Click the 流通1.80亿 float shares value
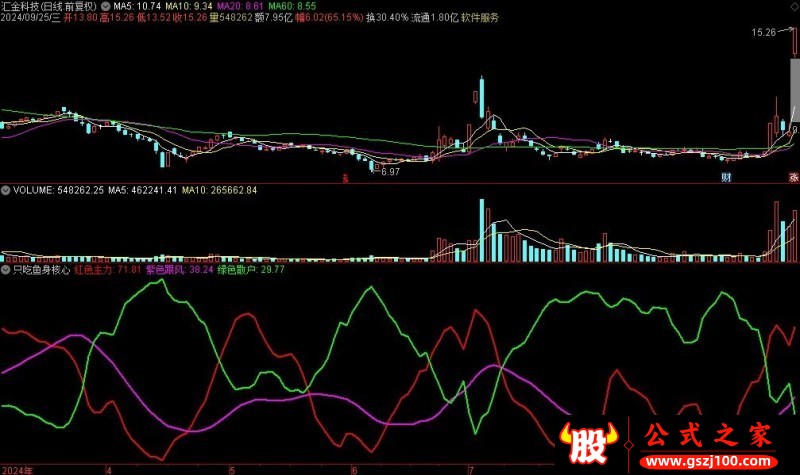Viewport: 800px width, 475px height. coord(435,17)
